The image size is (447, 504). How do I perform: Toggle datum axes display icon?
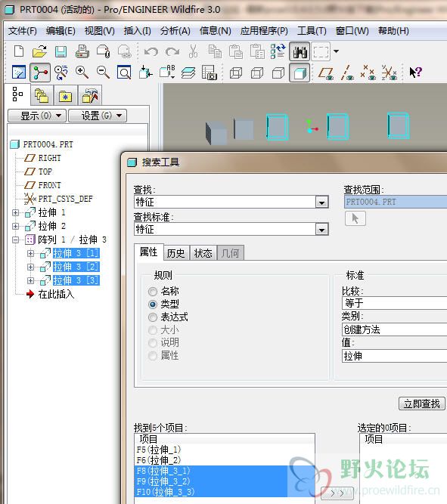pos(347,73)
